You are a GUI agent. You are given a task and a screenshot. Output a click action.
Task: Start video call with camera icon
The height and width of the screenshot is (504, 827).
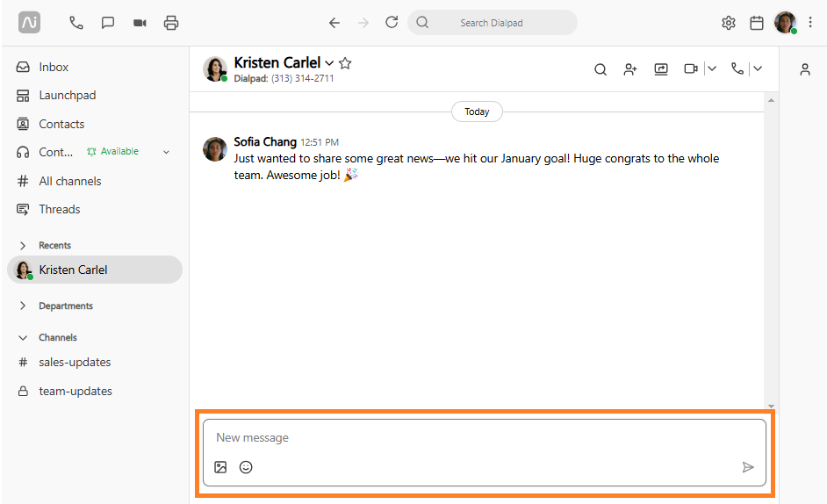point(691,68)
